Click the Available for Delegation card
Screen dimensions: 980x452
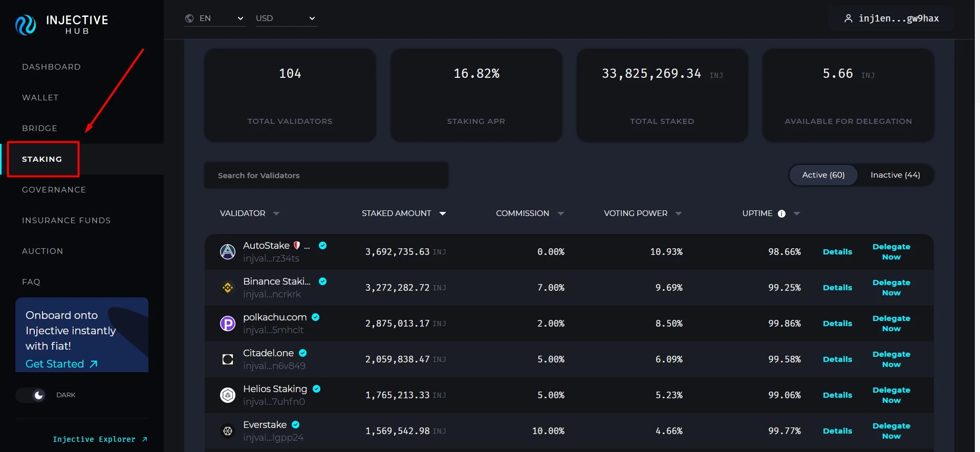(848, 95)
